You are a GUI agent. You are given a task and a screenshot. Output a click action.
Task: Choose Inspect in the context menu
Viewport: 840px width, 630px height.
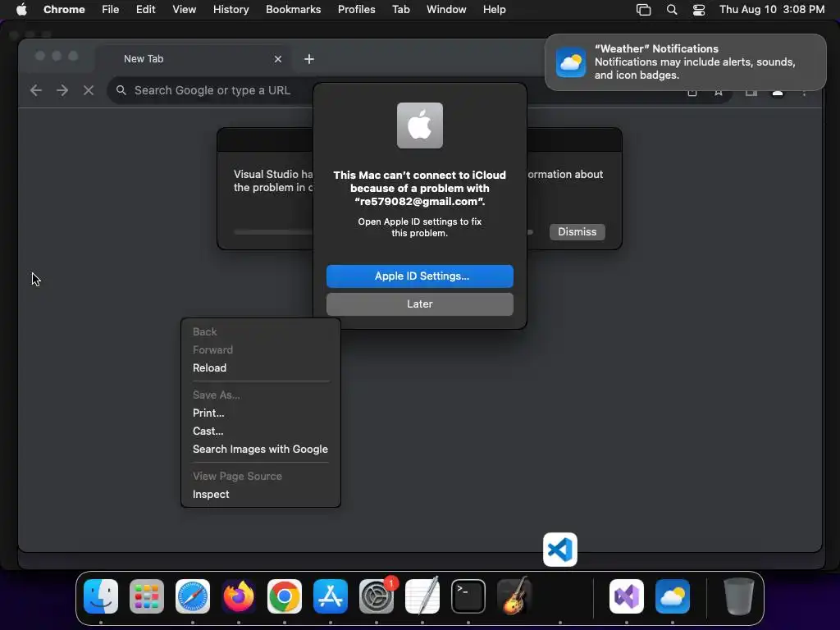click(211, 495)
